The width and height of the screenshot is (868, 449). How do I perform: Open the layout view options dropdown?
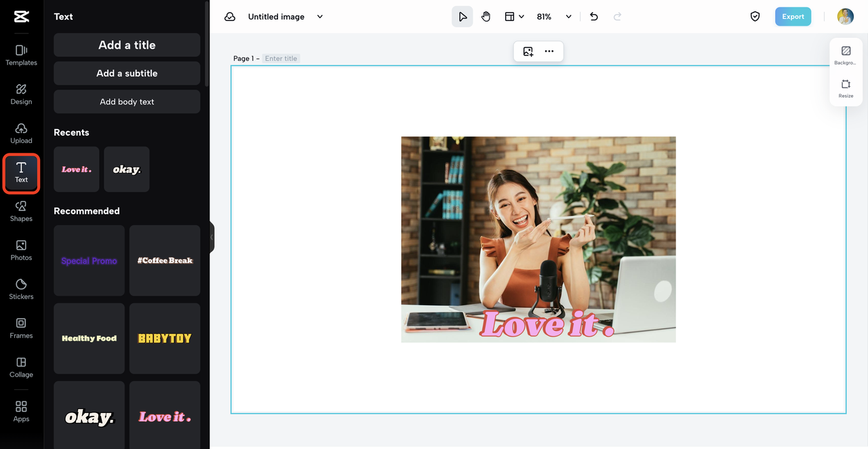tap(514, 17)
